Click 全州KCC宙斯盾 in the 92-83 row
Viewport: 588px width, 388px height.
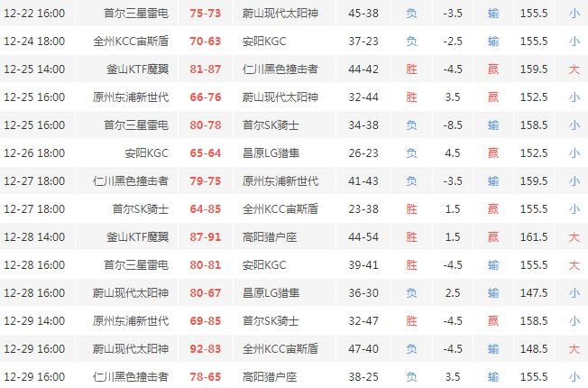click(280, 349)
